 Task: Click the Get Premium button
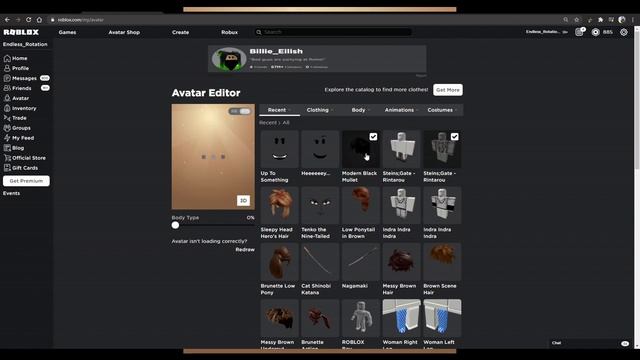point(26,181)
